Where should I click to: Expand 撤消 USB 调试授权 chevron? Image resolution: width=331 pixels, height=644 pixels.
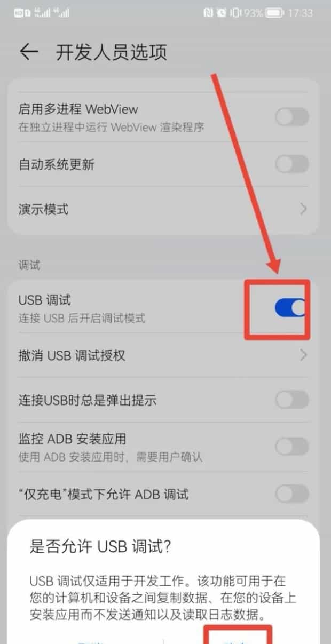(303, 355)
